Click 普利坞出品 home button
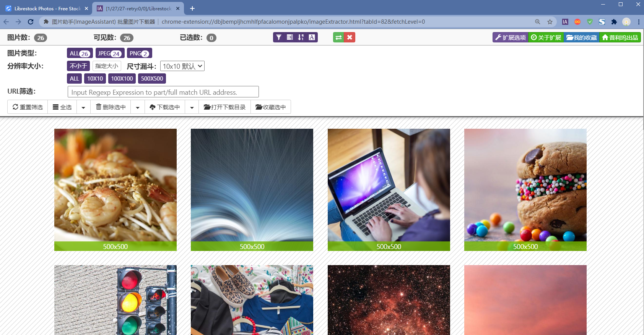644x335 pixels. coord(620,37)
